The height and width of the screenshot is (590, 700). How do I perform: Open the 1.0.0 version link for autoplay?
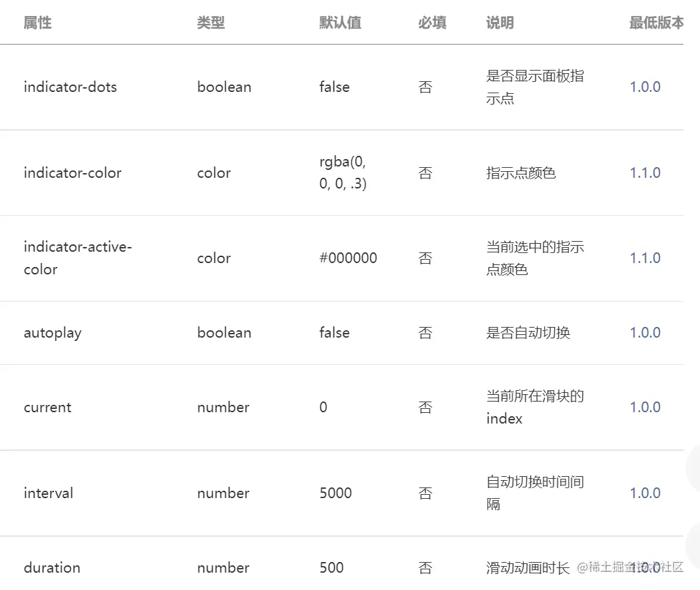[645, 332]
